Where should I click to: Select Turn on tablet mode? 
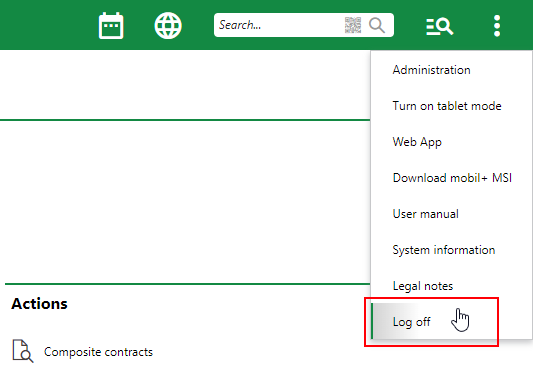[x=451, y=106]
